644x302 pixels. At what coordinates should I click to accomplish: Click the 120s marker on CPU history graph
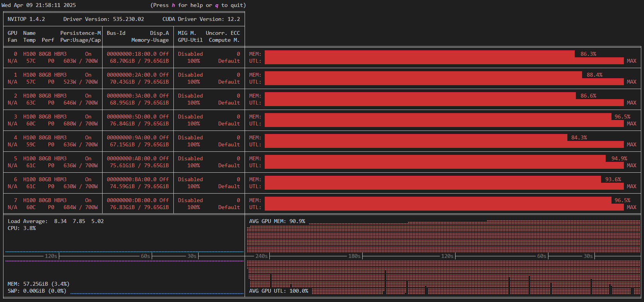pos(51,256)
